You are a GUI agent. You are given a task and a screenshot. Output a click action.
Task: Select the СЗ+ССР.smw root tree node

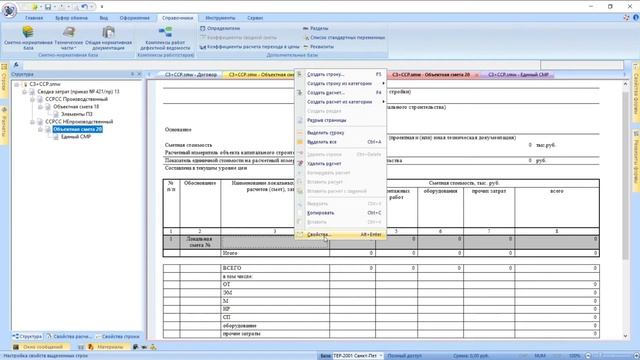44,84
